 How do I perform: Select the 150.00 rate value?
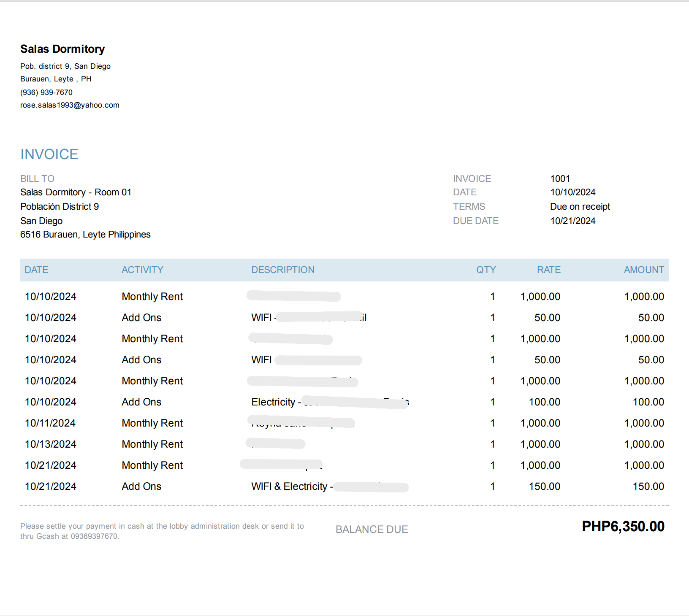coord(545,486)
